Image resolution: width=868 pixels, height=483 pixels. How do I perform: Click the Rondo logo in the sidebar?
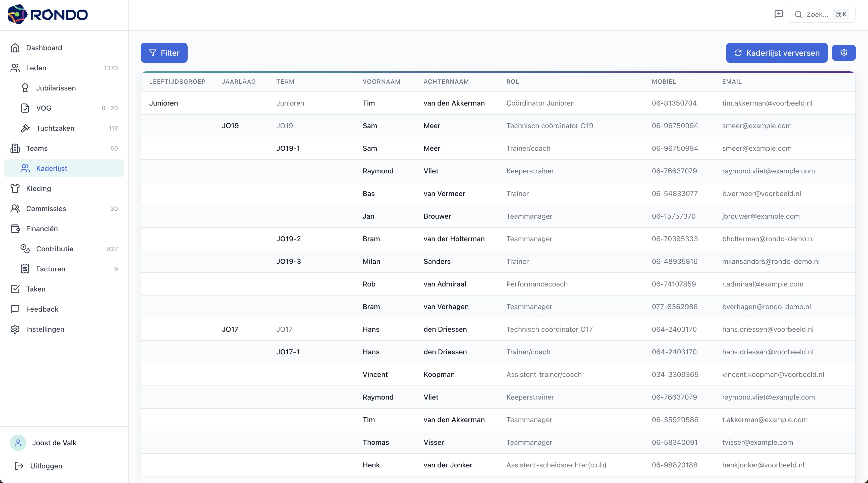[47, 15]
